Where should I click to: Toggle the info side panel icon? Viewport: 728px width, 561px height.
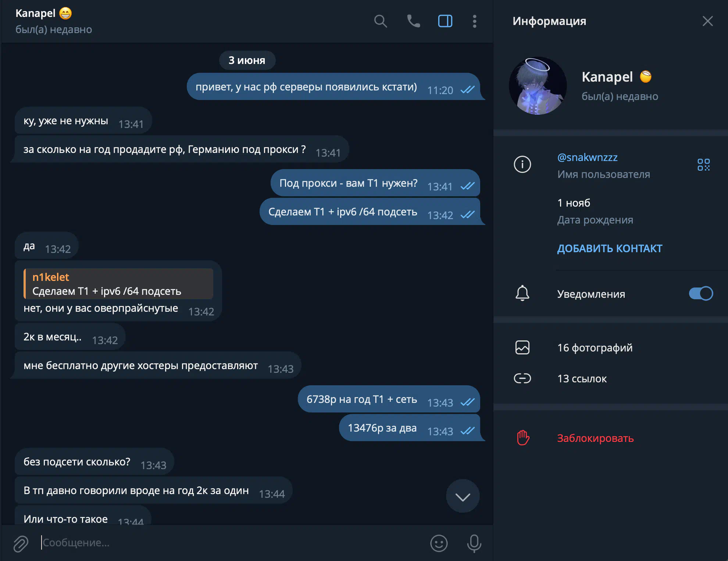pos(445,21)
